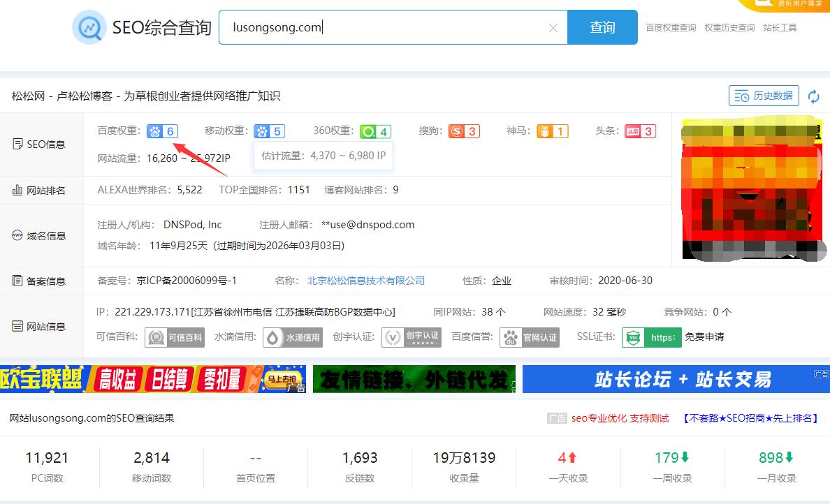Open 百度权重查询 link
The width and height of the screenshot is (830, 504).
tap(671, 27)
